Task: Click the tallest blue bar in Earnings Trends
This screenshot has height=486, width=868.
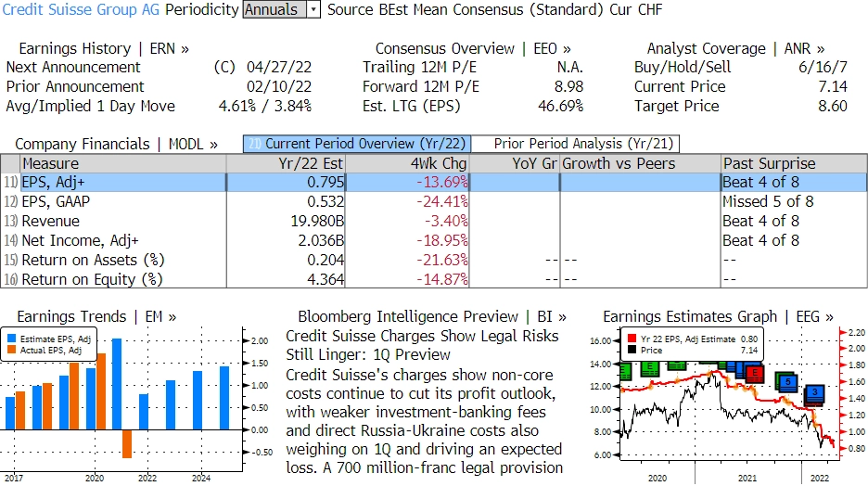Action: click(x=117, y=384)
